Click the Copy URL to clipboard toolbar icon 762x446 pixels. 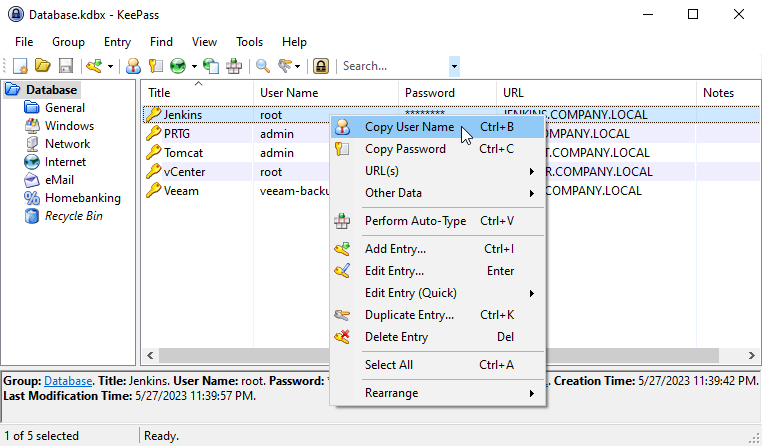click(211, 66)
